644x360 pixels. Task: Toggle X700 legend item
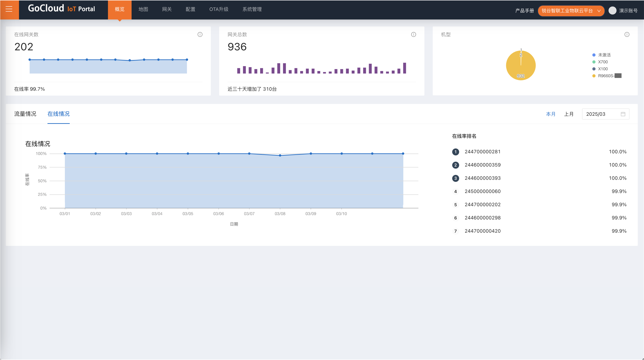[603, 62]
